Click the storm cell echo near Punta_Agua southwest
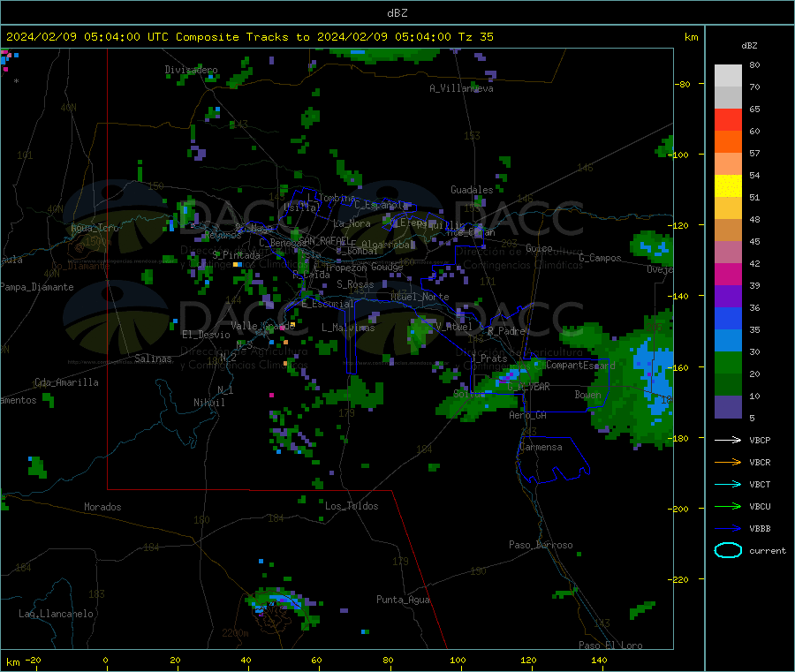 click(x=283, y=607)
